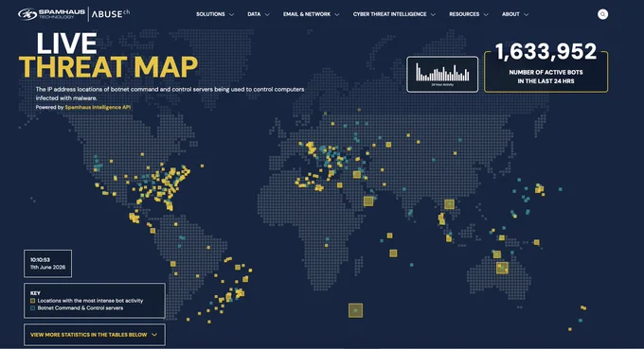The width and height of the screenshot is (644, 349).
Task: Click the 10:10:53 timestamp
Action: pyautogui.click(x=40, y=259)
